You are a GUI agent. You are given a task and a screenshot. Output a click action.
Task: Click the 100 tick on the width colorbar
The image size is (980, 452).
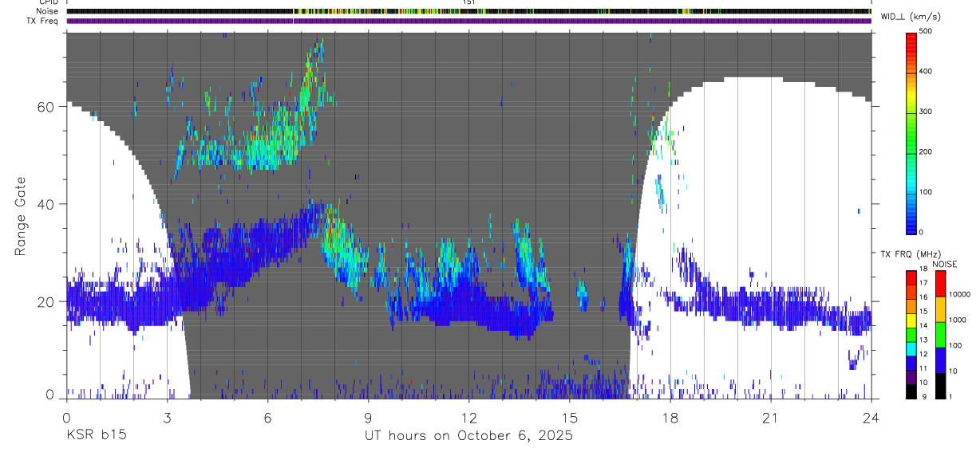(926, 192)
